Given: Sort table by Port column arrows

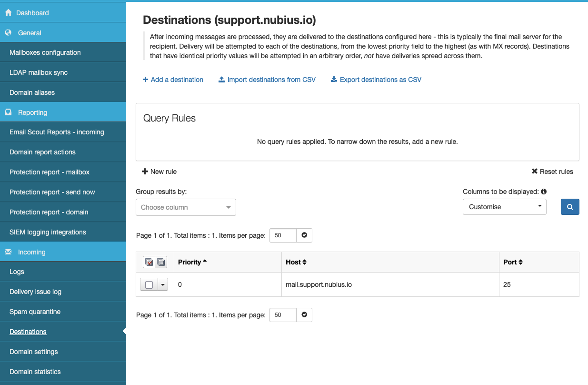Looking at the screenshot, I should (x=520, y=262).
